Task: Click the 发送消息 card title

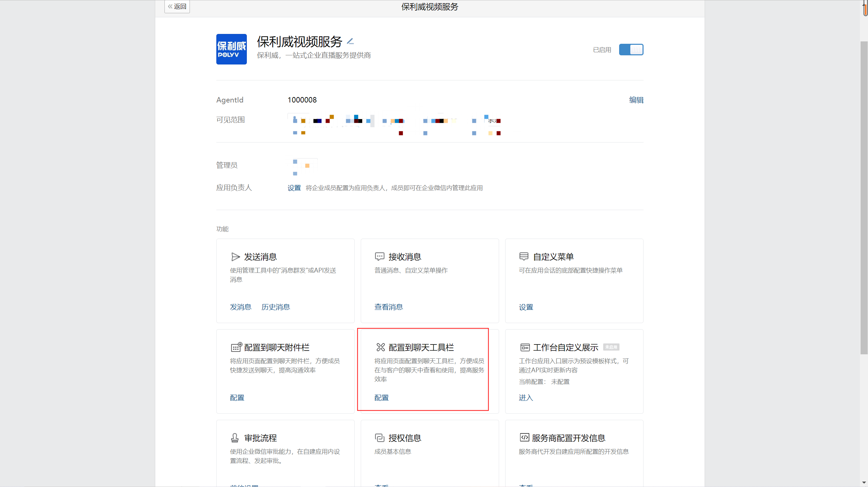Action: click(x=260, y=257)
